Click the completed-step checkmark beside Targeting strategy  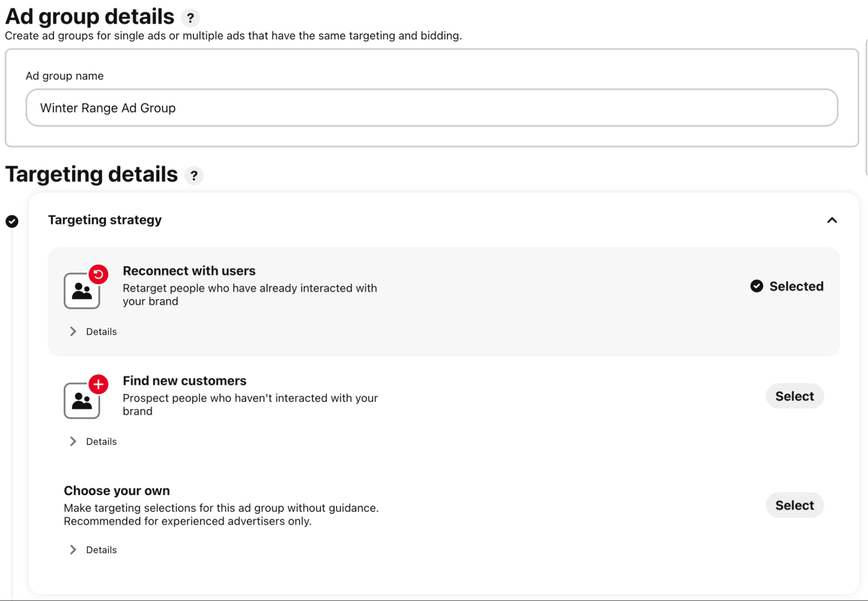point(12,221)
